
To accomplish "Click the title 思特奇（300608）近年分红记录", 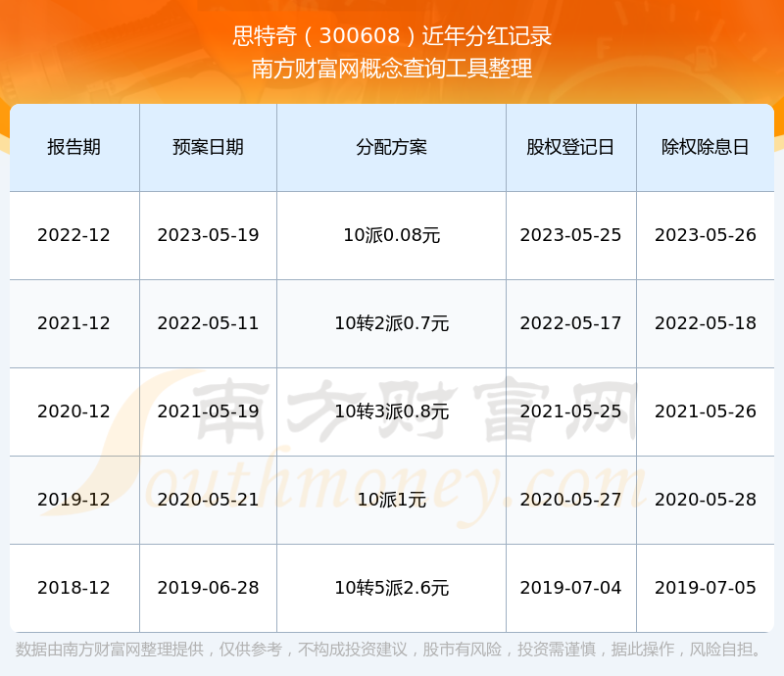I will (392, 36).
